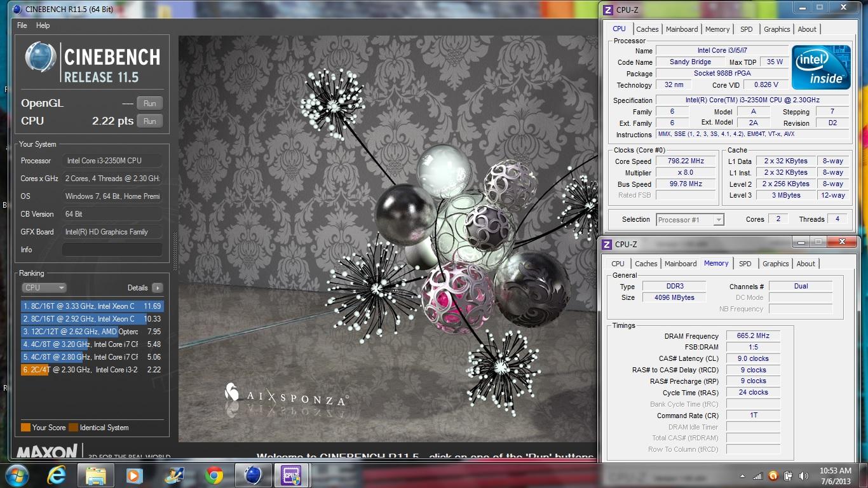The height and width of the screenshot is (488, 868).
Task: Expand ranking Details with arrow button
Action: [x=157, y=288]
